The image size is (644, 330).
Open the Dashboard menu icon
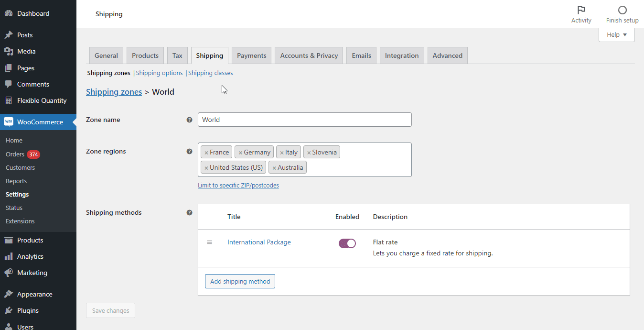click(9, 13)
